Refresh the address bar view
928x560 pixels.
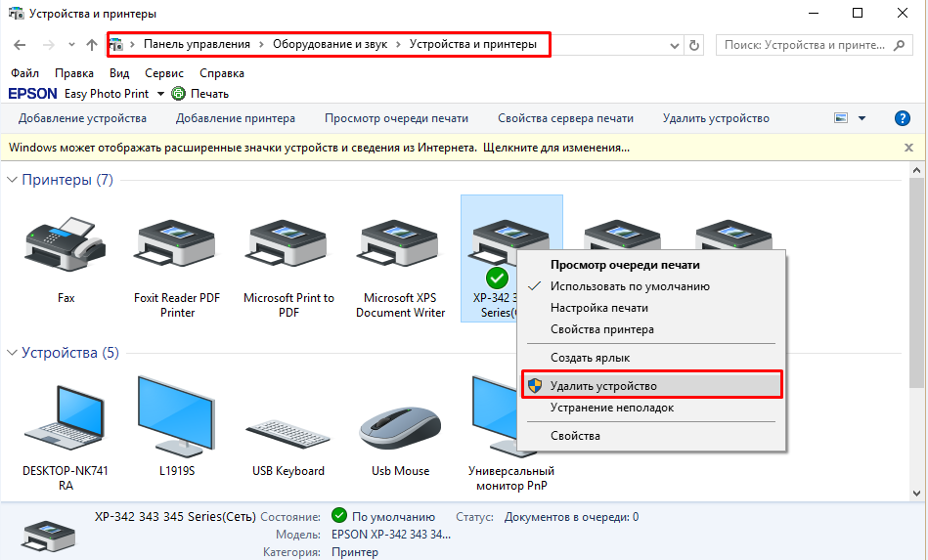694,45
